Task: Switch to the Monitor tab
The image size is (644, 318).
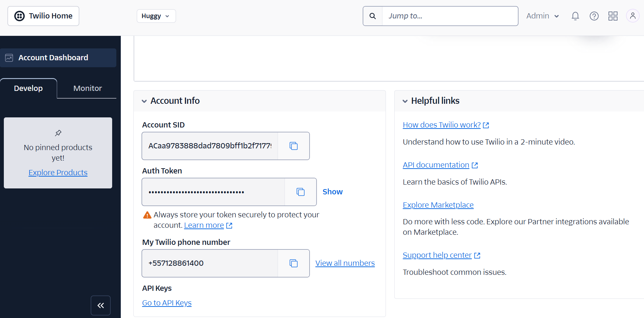Action: point(87,88)
